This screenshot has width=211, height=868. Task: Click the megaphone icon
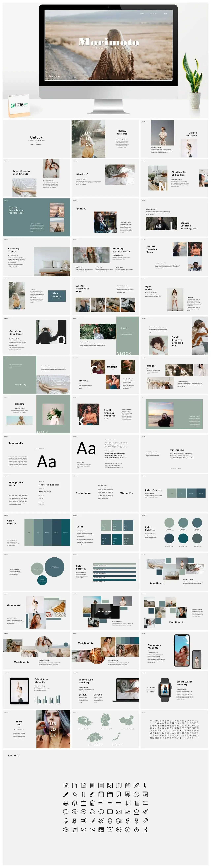tap(83, 821)
